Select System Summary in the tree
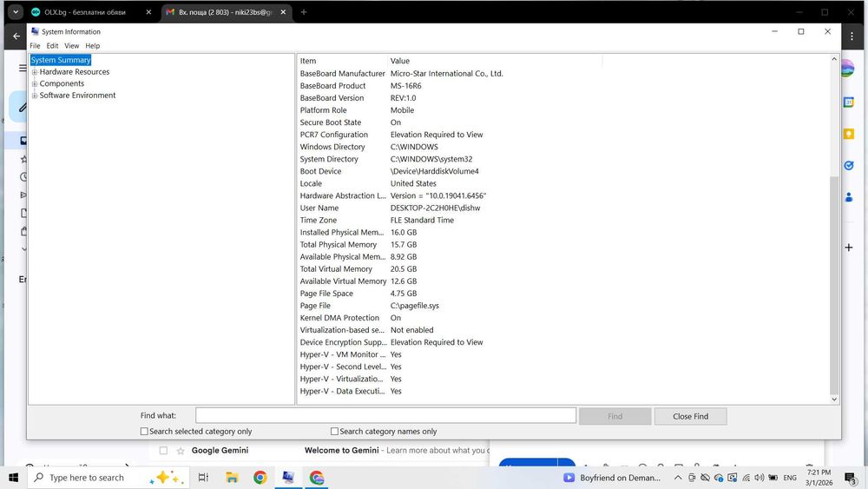This screenshot has height=489, width=868. [x=61, y=60]
